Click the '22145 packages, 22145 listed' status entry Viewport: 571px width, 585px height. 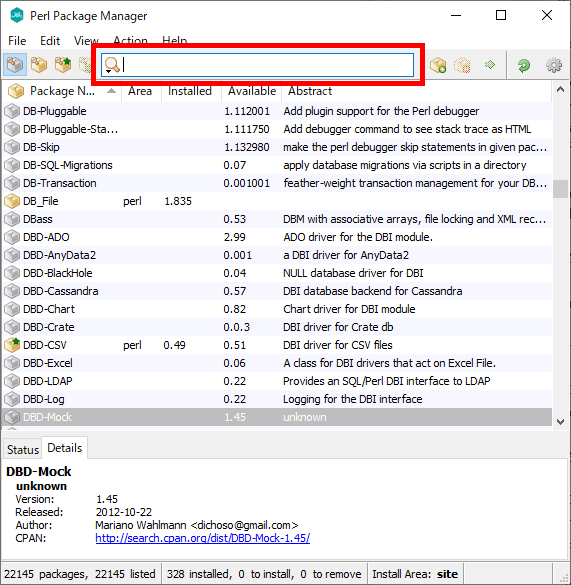79,574
